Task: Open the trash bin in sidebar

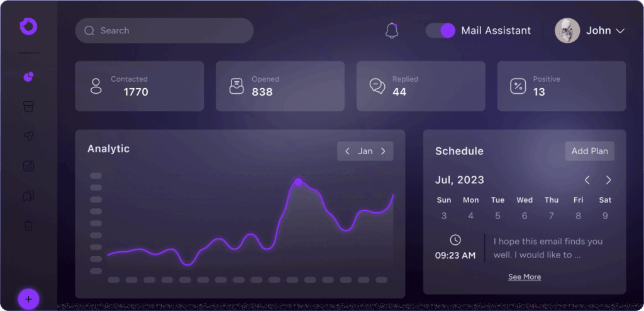Action: coord(28,225)
